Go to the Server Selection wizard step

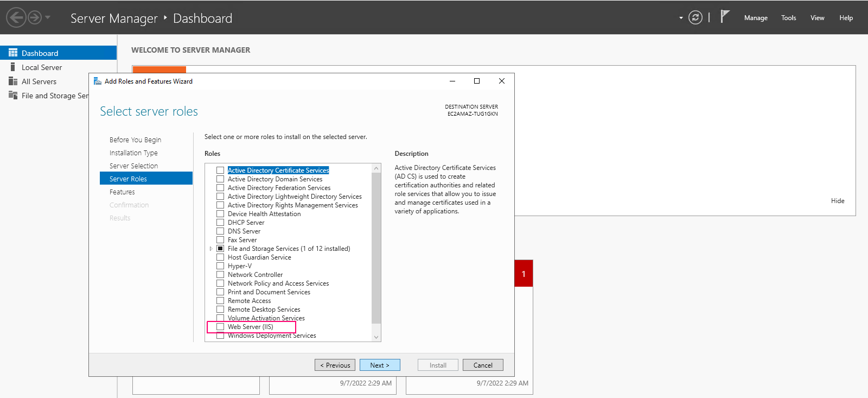pyautogui.click(x=133, y=166)
